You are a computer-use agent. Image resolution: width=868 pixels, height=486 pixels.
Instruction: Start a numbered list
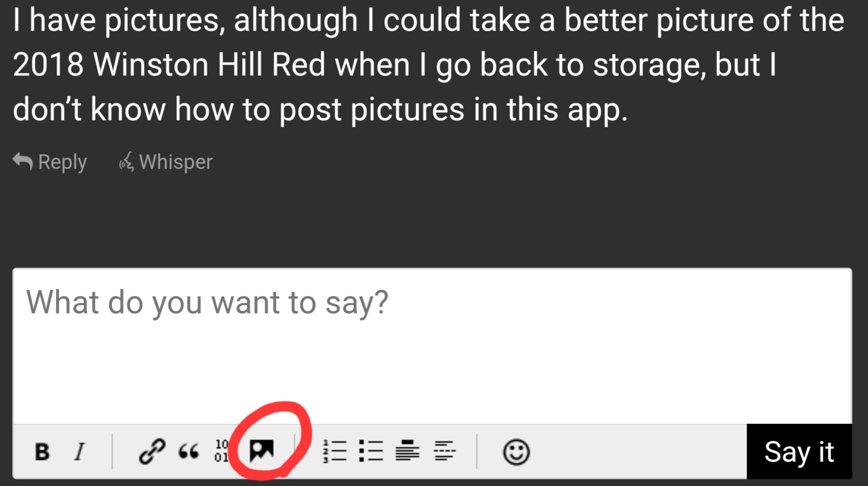click(335, 451)
